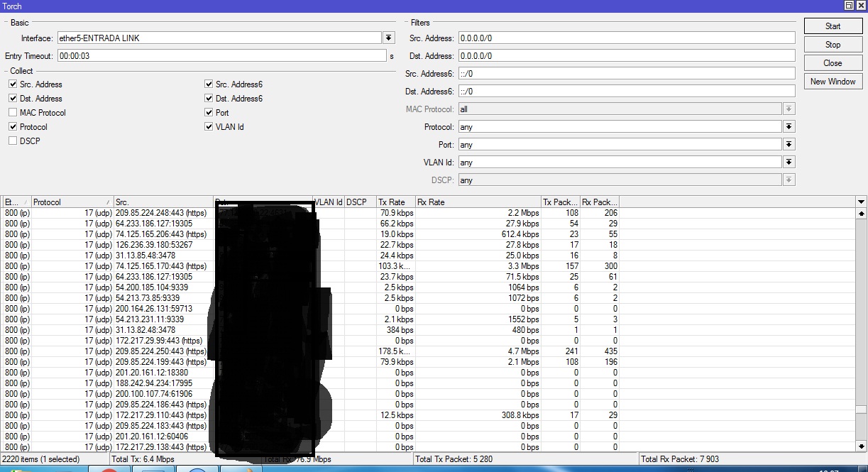The height and width of the screenshot is (472, 868).
Task: Select row with source 31.13.85.48:3478
Action: pyautogui.click(x=429, y=256)
